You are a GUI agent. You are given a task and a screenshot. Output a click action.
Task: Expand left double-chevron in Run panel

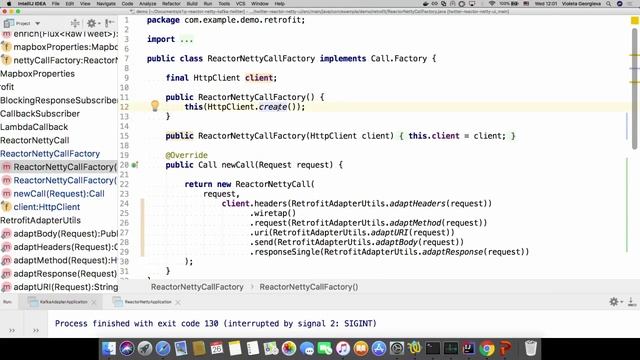(12, 330)
